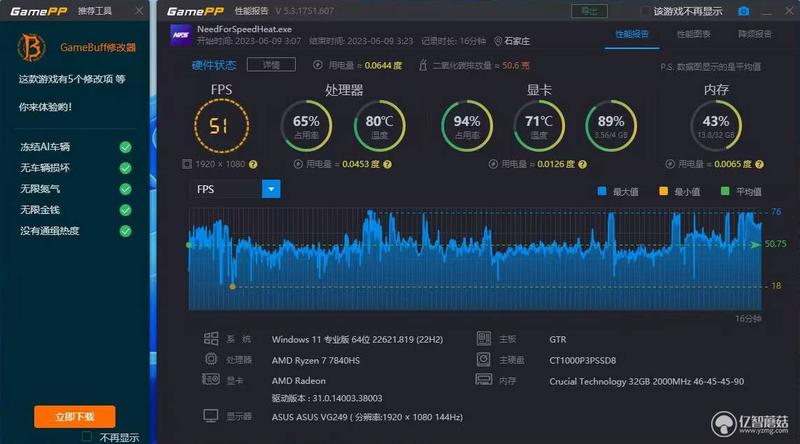Click the minimum FPS yellow marker on chart
800x444 pixels.
(233, 287)
